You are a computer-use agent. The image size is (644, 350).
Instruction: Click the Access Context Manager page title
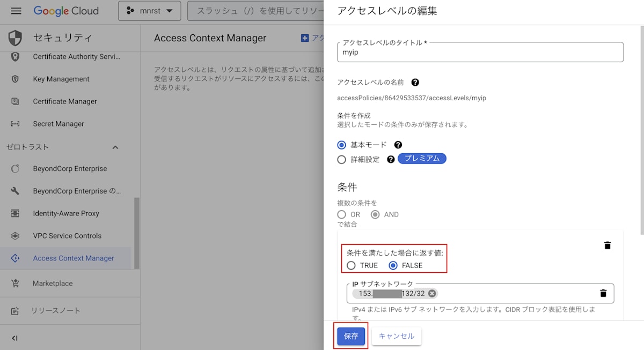pyautogui.click(x=210, y=38)
